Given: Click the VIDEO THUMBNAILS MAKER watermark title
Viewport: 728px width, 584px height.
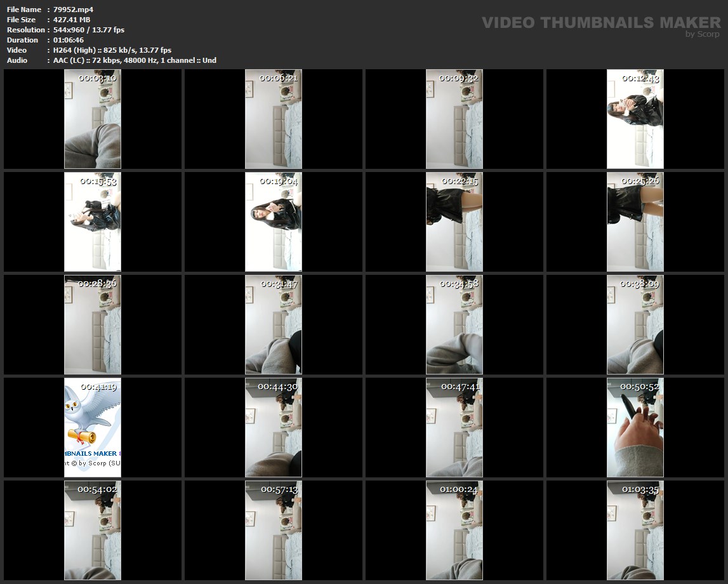Looking at the screenshot, I should pyautogui.click(x=600, y=23).
